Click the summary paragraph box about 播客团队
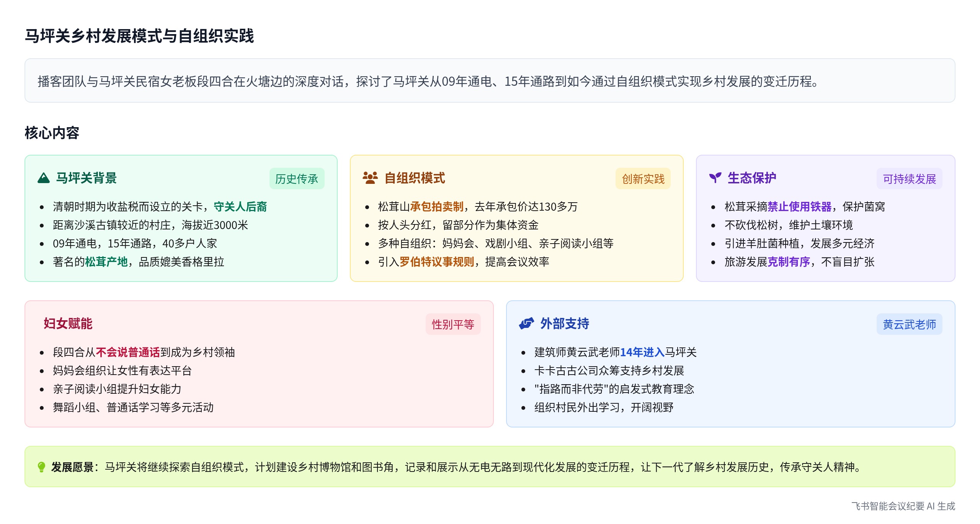Screen dimensions: 980x524 tap(490, 81)
